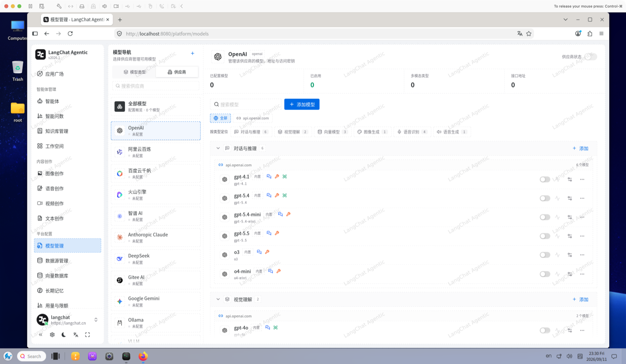The height and width of the screenshot is (364, 626).
Task: Filter by the 向量模型 type chip
Action: tap(332, 132)
